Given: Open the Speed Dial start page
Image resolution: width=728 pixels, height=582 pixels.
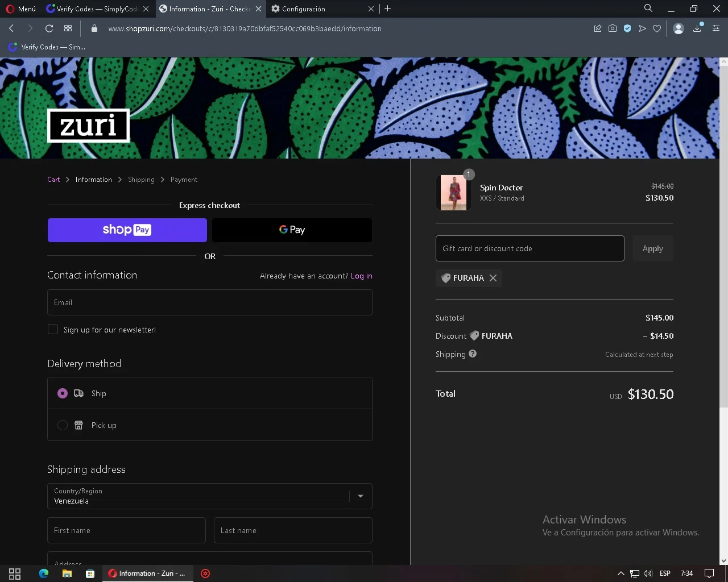Looking at the screenshot, I should pyautogui.click(x=68, y=28).
